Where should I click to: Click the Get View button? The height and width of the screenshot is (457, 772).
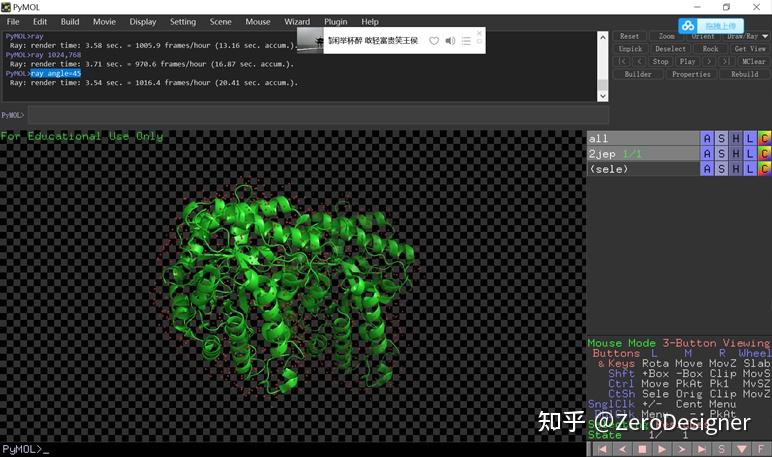pyautogui.click(x=750, y=49)
